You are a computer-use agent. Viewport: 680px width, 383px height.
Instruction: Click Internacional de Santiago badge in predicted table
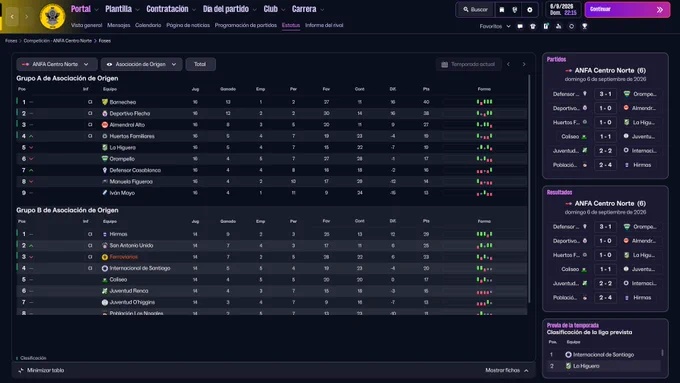coord(568,354)
